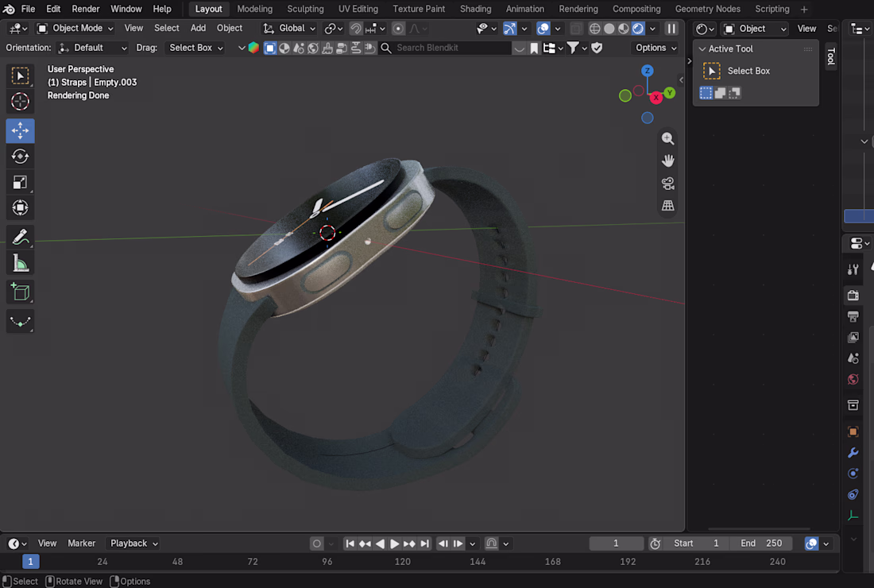Viewport: 874px width, 588px height.
Task: Open the Object Mode dropdown
Action: [75, 29]
